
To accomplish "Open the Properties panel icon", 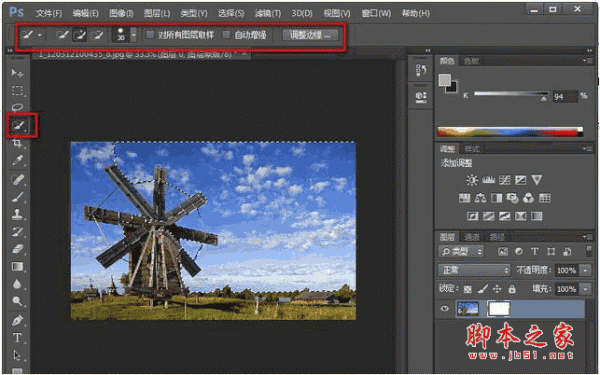I will click(421, 96).
